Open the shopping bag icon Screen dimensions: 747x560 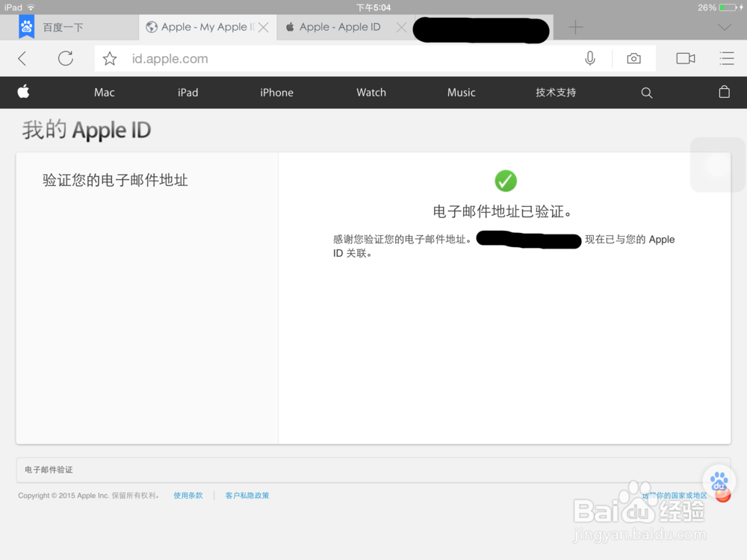(x=724, y=92)
